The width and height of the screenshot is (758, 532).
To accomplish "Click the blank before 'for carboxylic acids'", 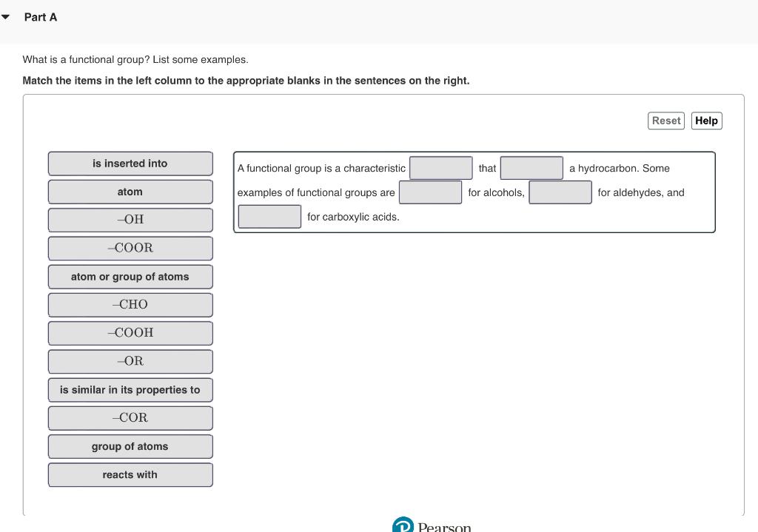I will tap(269, 216).
